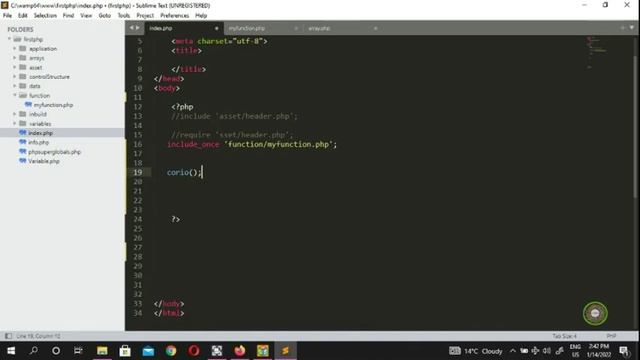Open Cortana from the taskbar
Image resolution: width=640 pixels, height=360 pixels.
(x=56, y=351)
